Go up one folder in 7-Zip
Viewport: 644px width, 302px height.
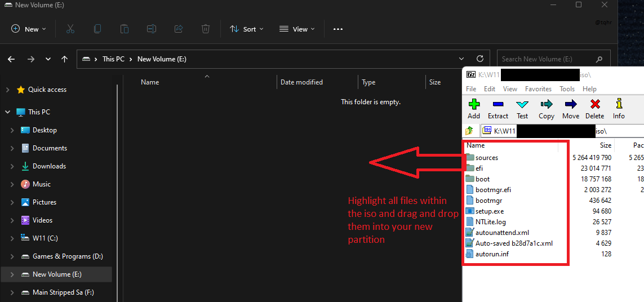coord(469,131)
